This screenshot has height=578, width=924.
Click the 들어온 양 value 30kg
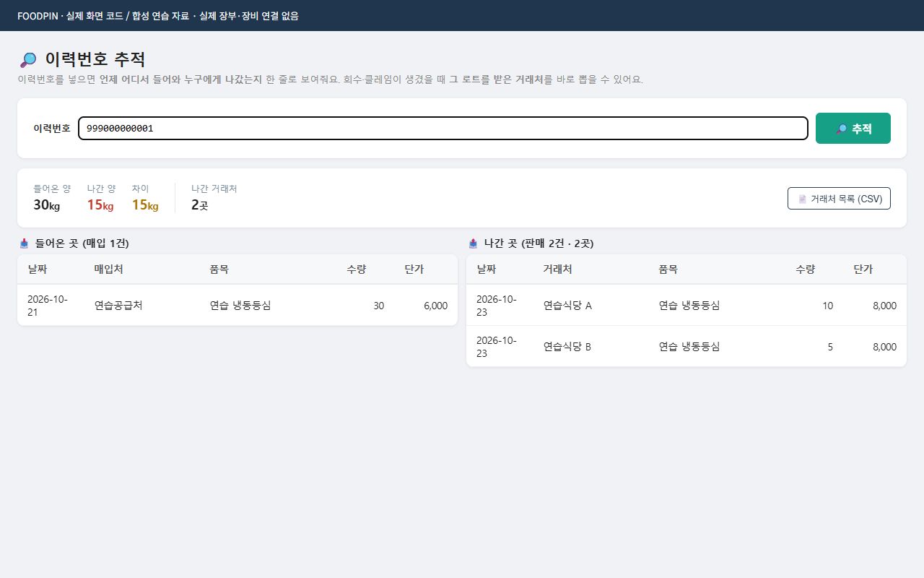click(x=46, y=205)
